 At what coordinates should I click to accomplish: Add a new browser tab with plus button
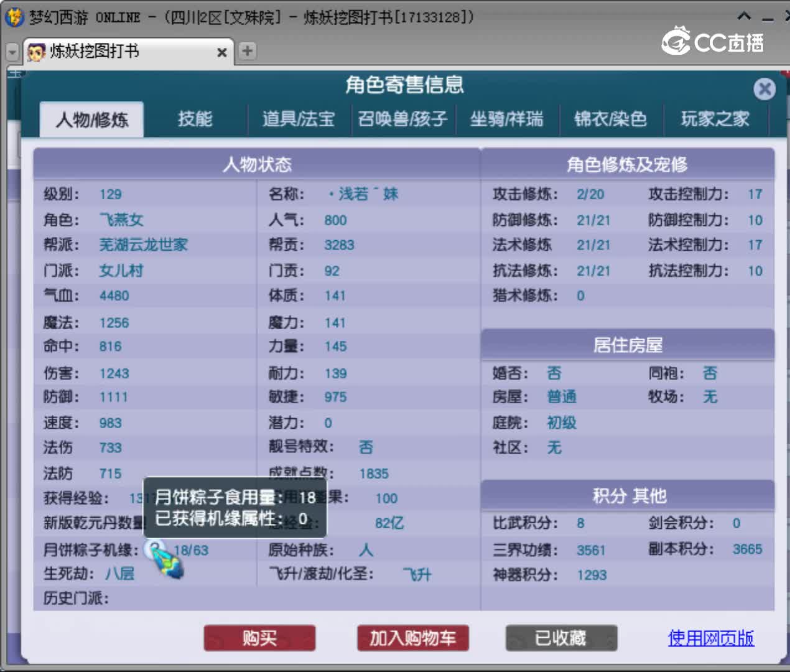[247, 51]
